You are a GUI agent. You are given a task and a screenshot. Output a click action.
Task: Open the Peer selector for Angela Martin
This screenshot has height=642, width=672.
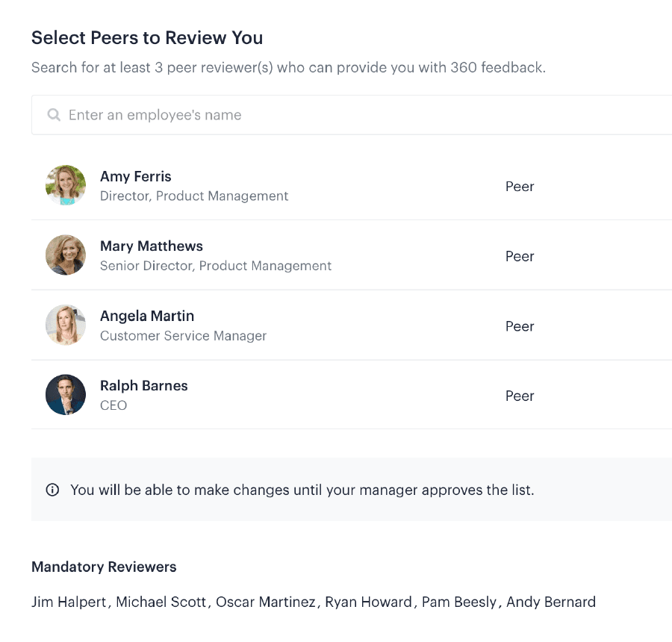point(520,326)
